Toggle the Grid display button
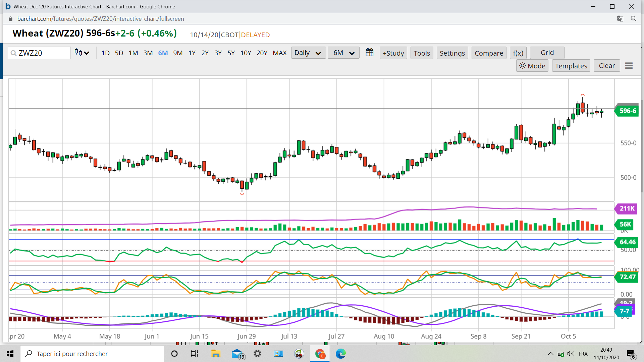This screenshot has width=644, height=362. point(547,53)
